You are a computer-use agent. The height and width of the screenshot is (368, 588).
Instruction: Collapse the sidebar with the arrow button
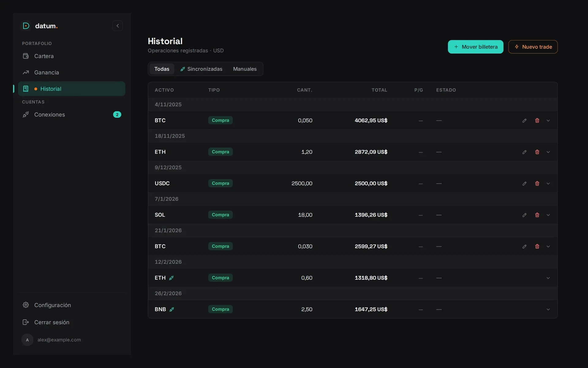118,26
